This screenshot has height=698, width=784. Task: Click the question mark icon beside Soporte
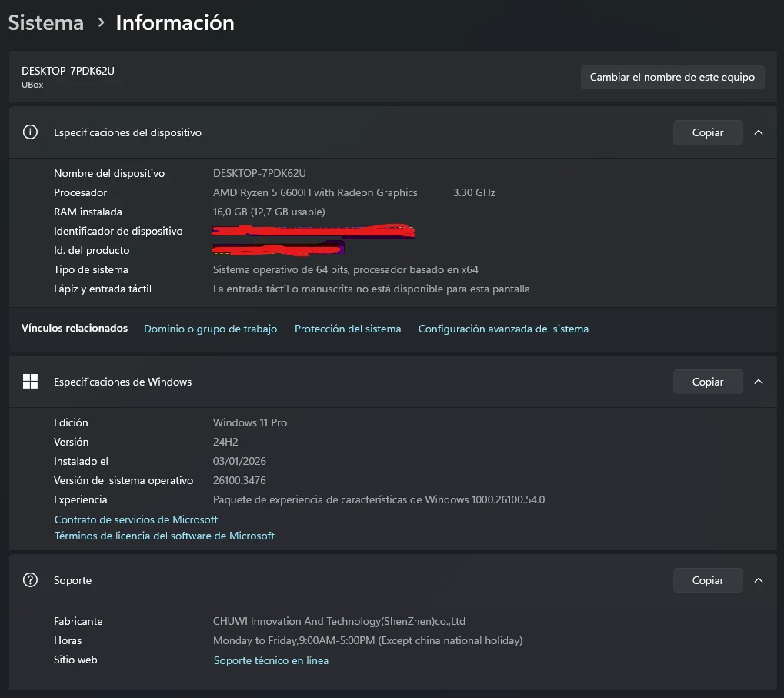point(30,580)
